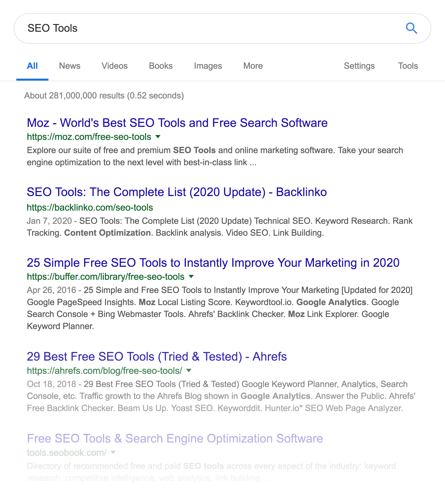The width and height of the screenshot is (445, 504).
Task: Click the tools.seobook.com URL
Action: click(x=67, y=452)
